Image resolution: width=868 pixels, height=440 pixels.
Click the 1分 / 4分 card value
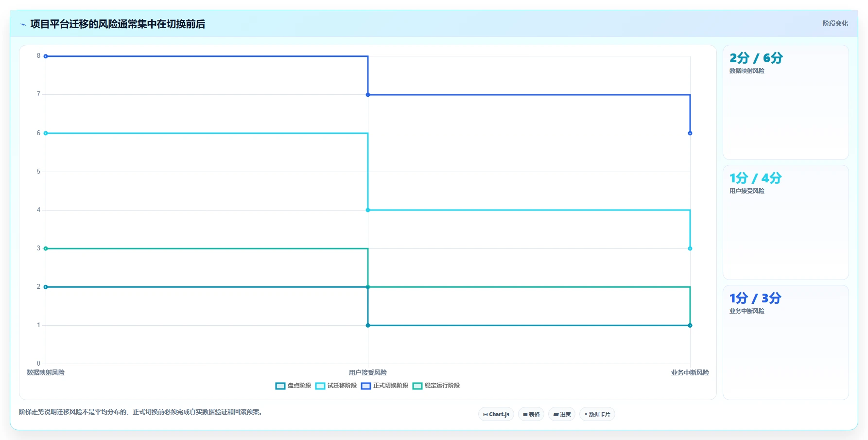[x=755, y=178]
